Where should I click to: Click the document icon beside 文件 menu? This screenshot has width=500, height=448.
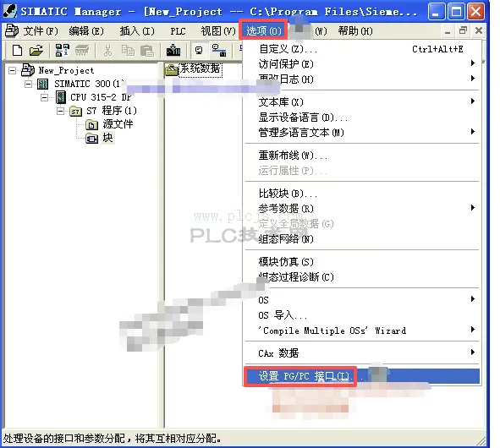12,30
